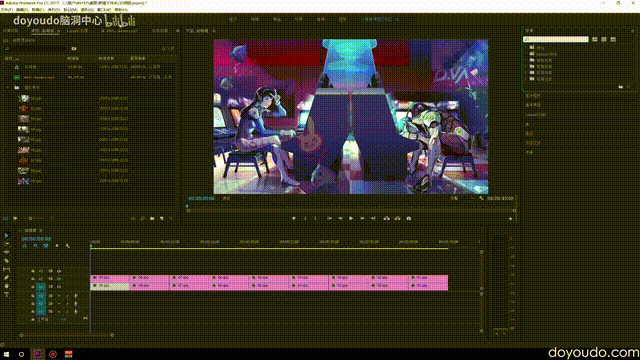Screen dimensions: 640x360
Task: Click the Export Frame camera icon
Action: [409, 218]
